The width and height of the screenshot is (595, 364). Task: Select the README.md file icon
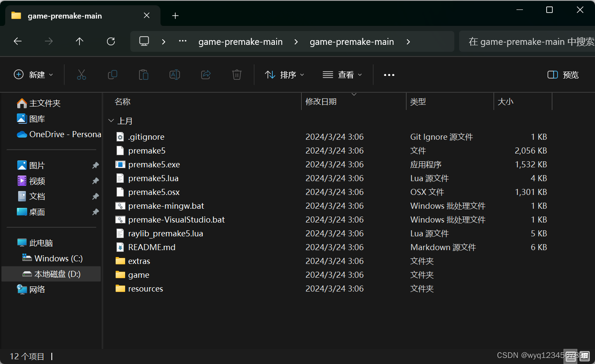[x=120, y=247]
